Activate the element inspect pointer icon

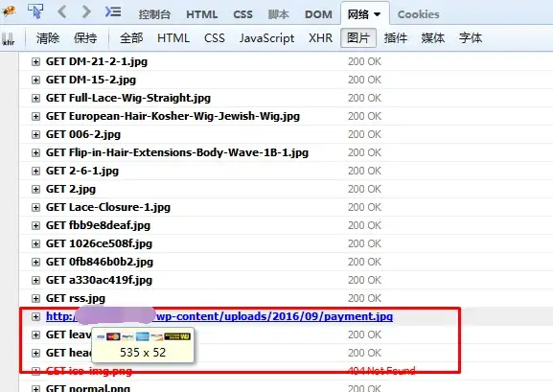[x=35, y=12]
